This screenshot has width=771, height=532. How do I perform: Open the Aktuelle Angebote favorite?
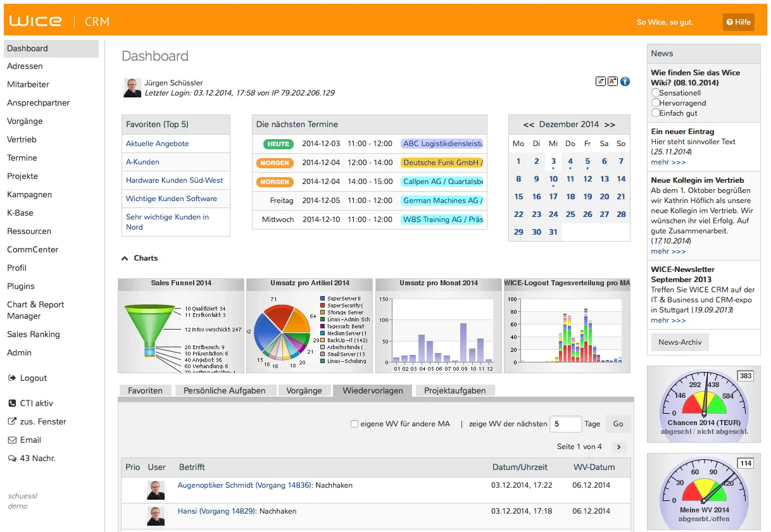[x=158, y=144]
